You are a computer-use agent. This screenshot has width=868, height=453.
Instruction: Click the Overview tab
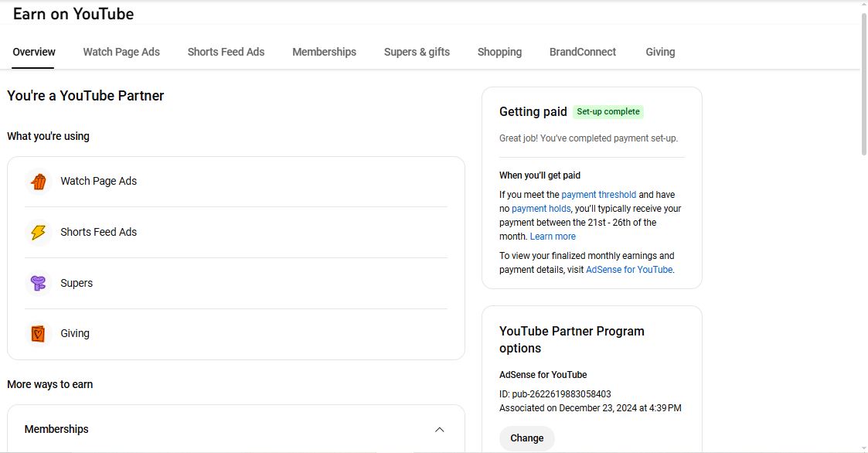[34, 52]
